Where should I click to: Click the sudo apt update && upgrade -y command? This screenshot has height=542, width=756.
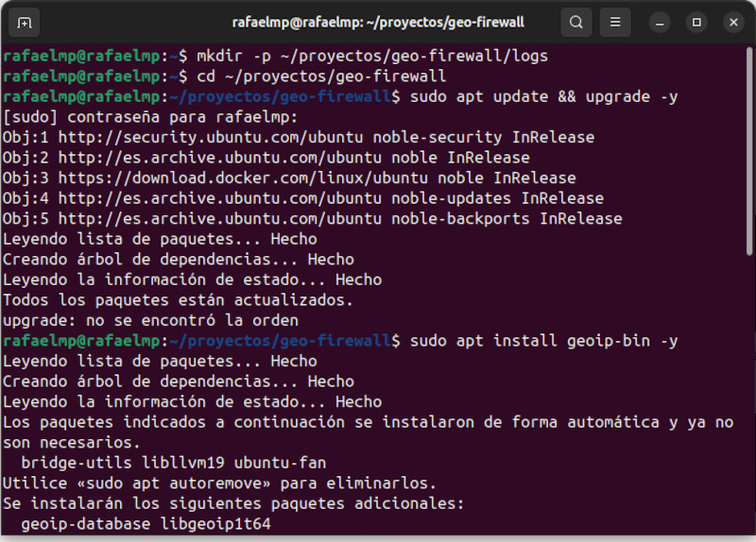click(544, 97)
